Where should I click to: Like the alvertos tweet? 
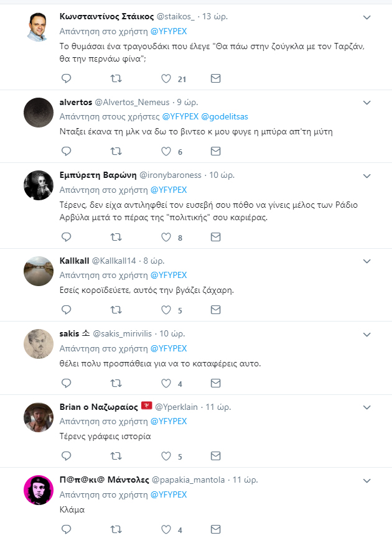(166, 151)
